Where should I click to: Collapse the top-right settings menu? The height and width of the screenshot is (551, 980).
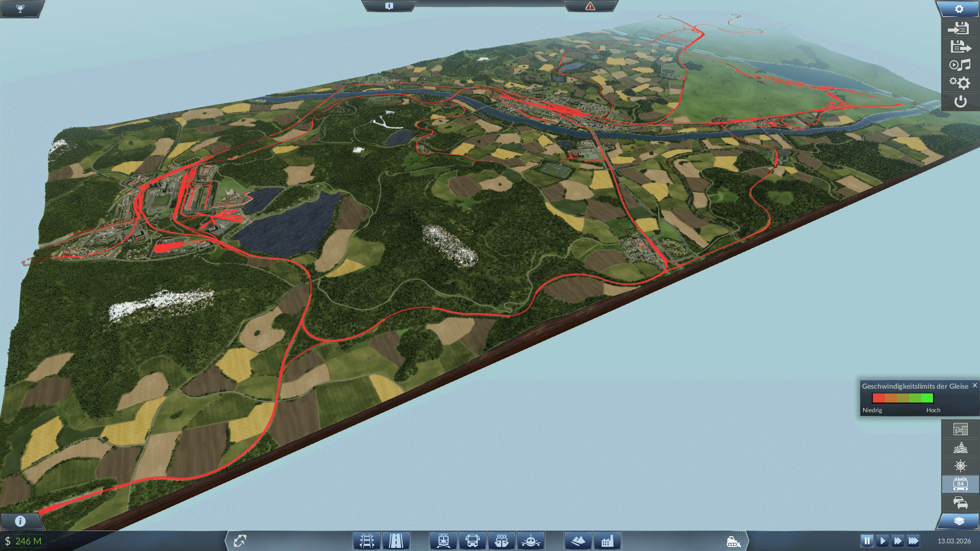tap(959, 9)
